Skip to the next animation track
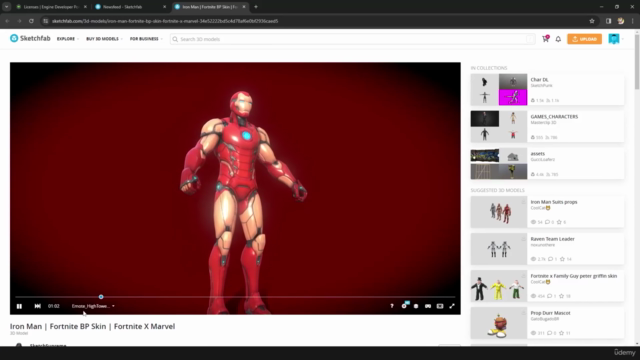 [38, 306]
